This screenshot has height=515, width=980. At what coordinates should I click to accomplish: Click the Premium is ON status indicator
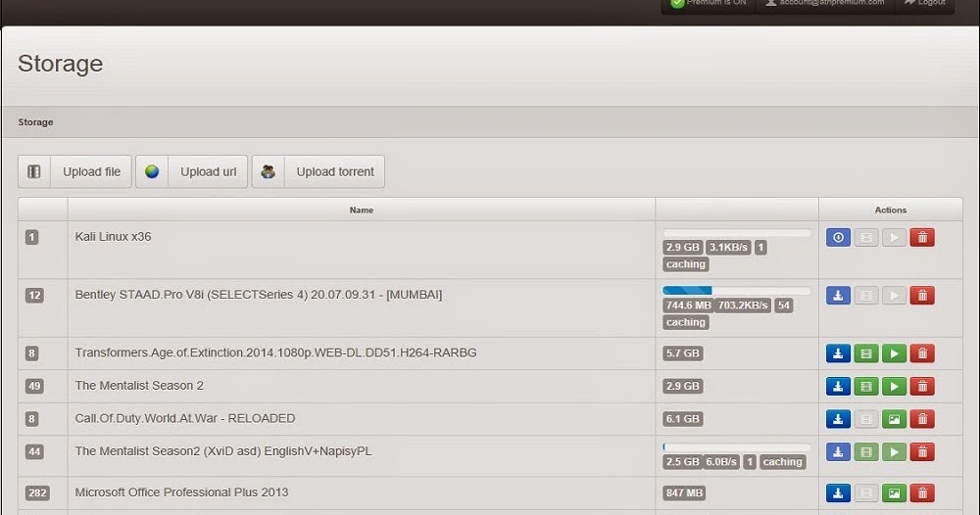tap(709, 3)
